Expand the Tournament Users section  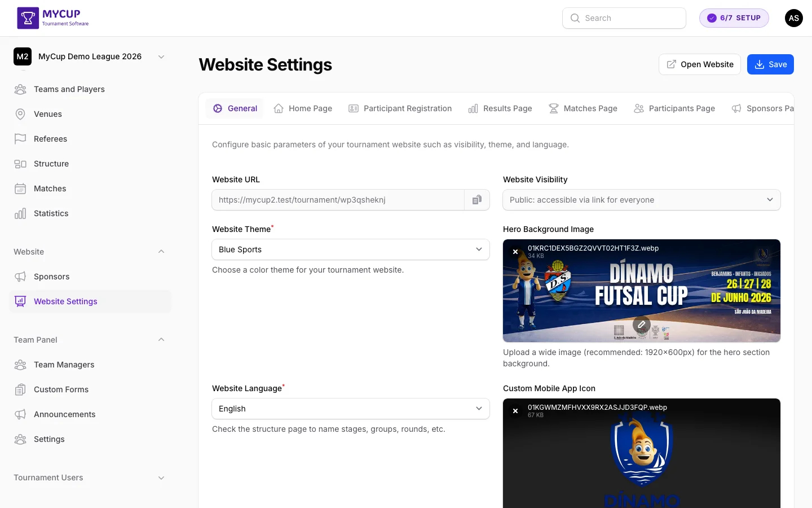[161, 478]
